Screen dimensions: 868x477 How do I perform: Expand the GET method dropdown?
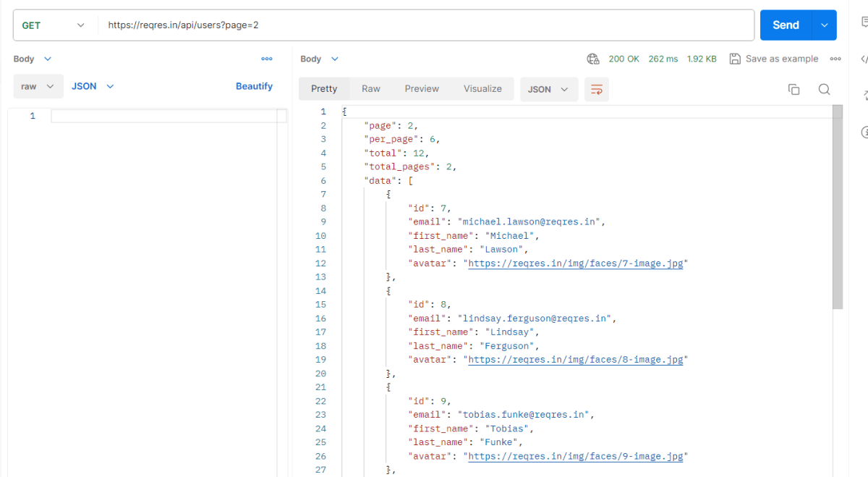click(54, 25)
